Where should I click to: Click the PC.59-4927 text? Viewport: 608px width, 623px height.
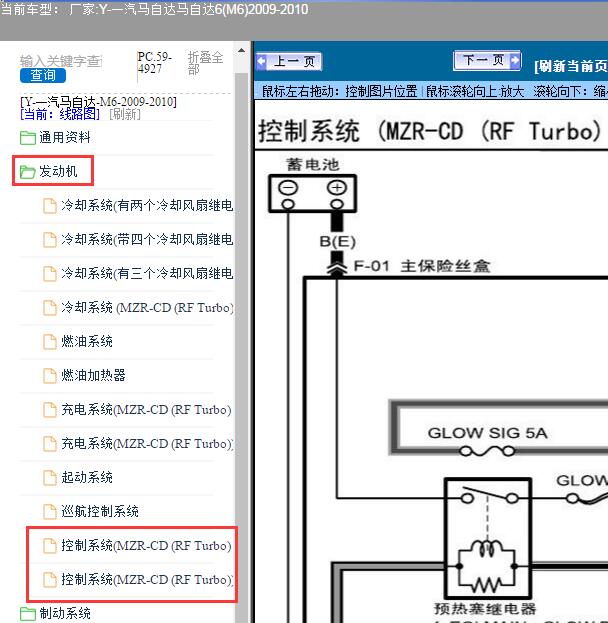(x=155, y=62)
